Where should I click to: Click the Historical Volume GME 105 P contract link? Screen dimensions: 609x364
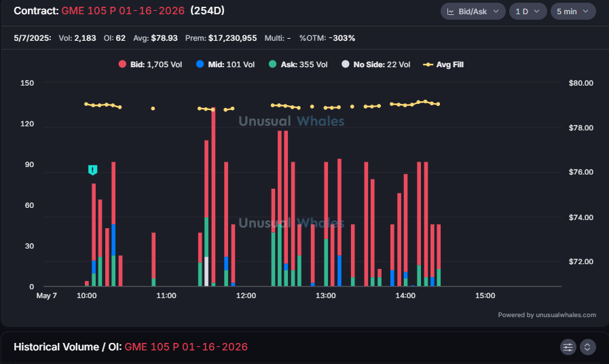[186, 347]
